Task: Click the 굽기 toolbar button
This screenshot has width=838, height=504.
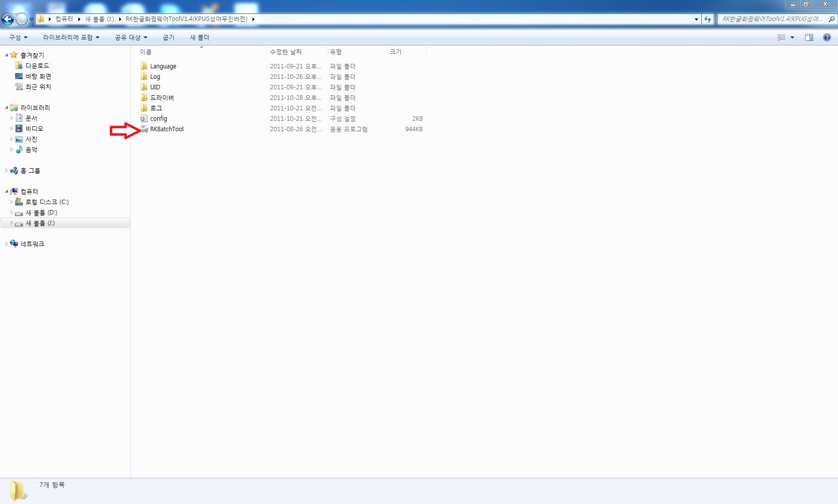Action: [169, 37]
